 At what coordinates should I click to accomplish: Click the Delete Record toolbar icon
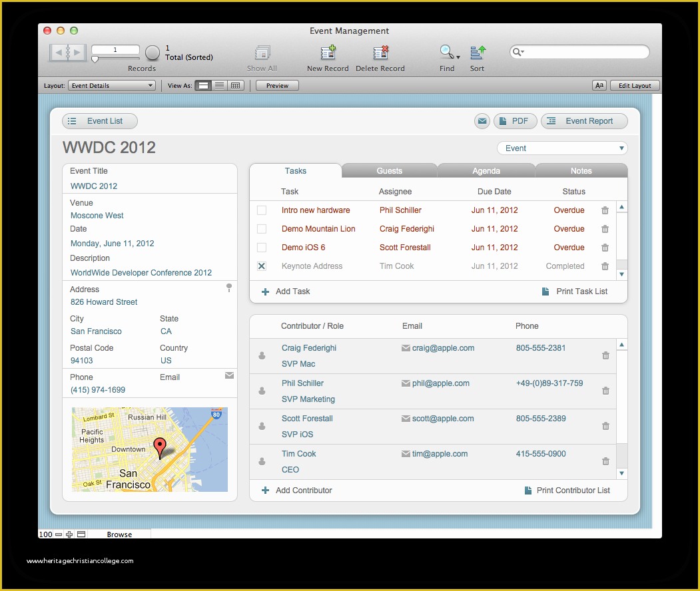point(381,53)
